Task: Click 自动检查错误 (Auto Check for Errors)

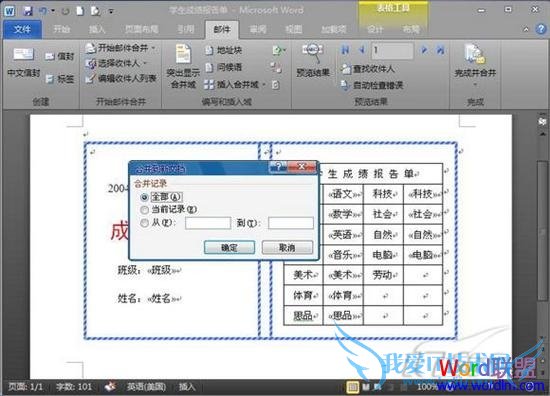Action: click(373, 85)
